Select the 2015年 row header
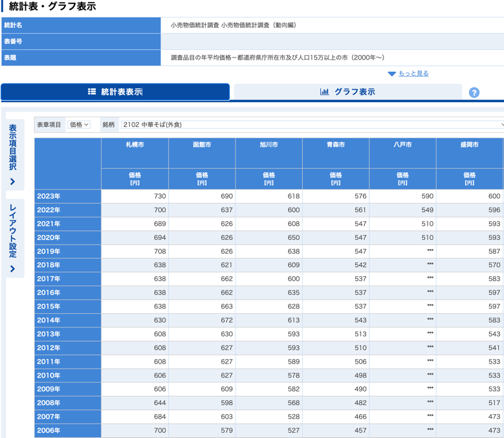This screenshot has height=438, width=504. click(x=67, y=307)
